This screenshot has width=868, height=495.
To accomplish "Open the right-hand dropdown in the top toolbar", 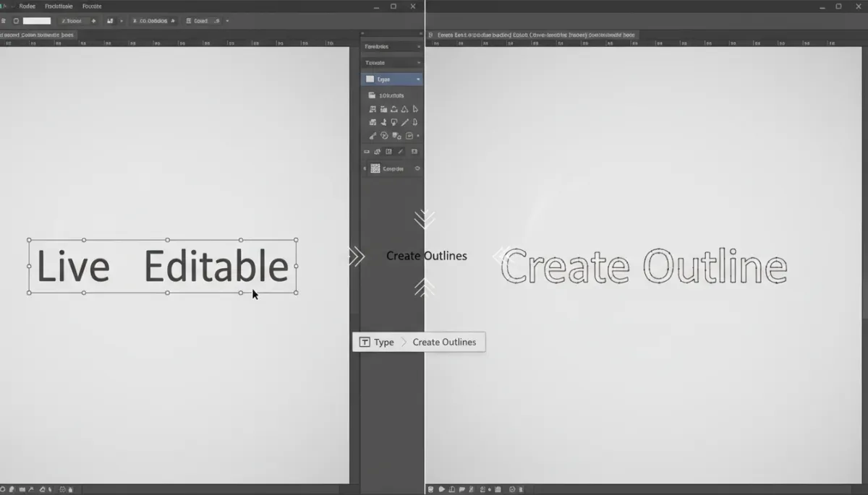I will 228,21.
